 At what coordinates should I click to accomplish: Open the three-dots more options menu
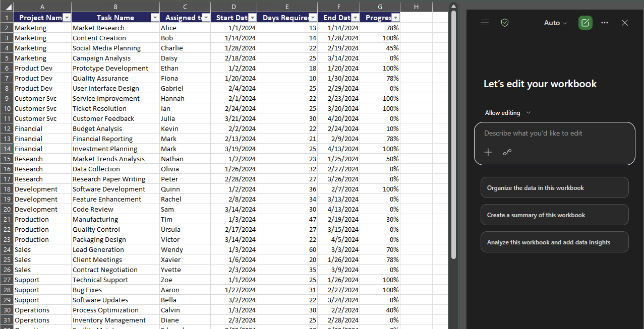[605, 23]
